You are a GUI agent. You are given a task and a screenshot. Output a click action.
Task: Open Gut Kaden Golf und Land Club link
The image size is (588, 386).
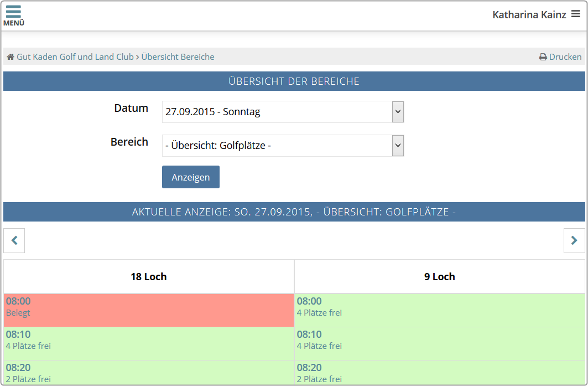75,57
